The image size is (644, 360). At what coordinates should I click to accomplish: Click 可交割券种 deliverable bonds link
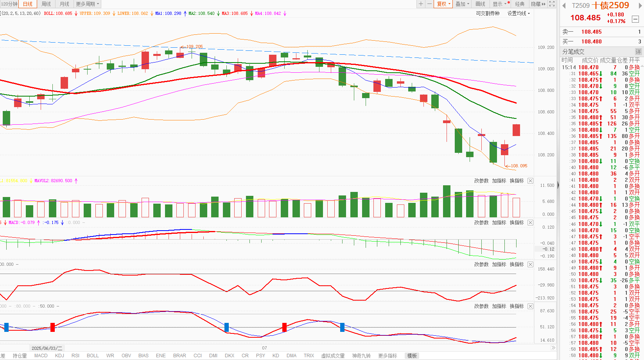coord(488,13)
